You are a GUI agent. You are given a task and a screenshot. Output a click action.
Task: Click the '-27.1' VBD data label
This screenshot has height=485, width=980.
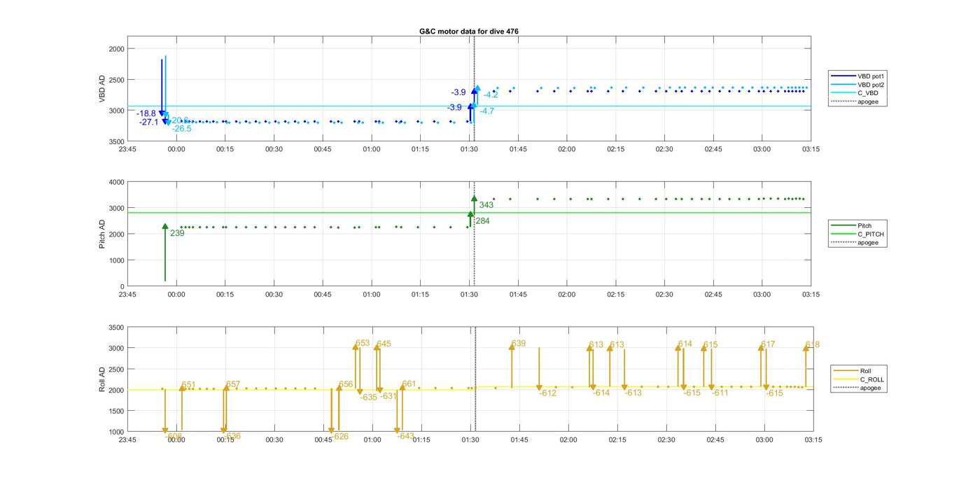point(148,122)
